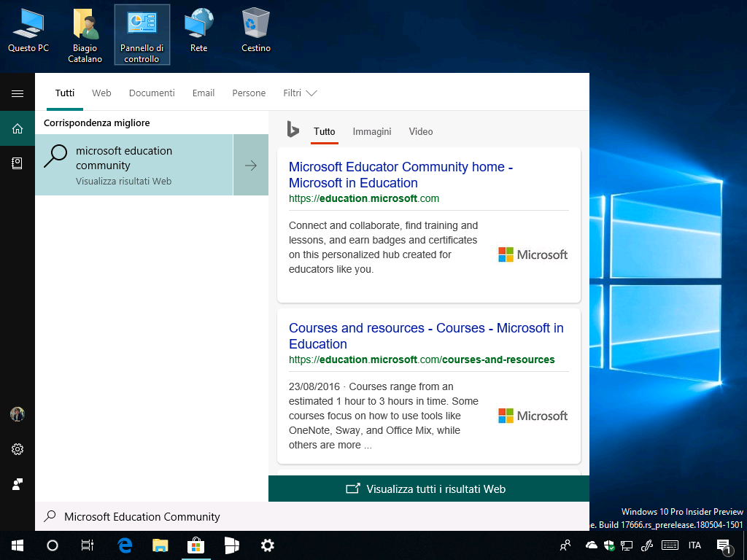The image size is (747, 560).
Task: Open Microsoft Educator Community home link
Action: (x=400, y=175)
